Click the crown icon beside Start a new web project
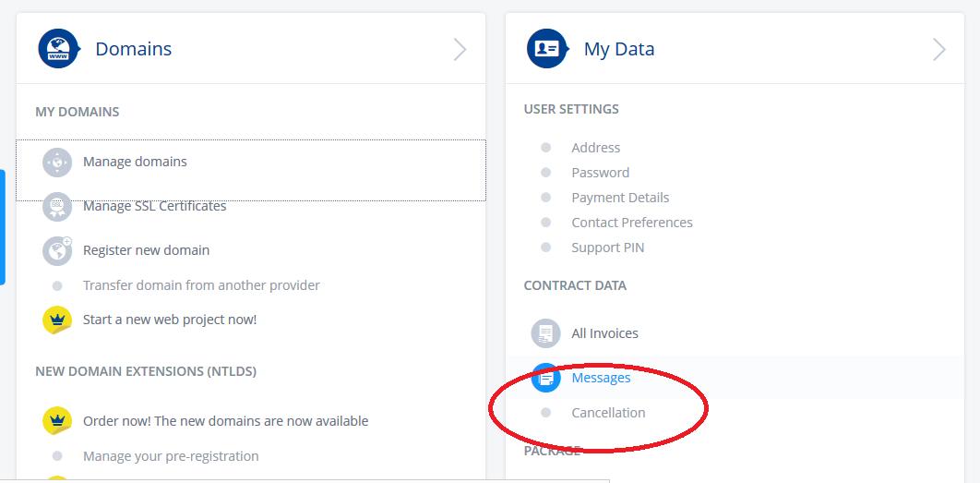 click(x=57, y=320)
